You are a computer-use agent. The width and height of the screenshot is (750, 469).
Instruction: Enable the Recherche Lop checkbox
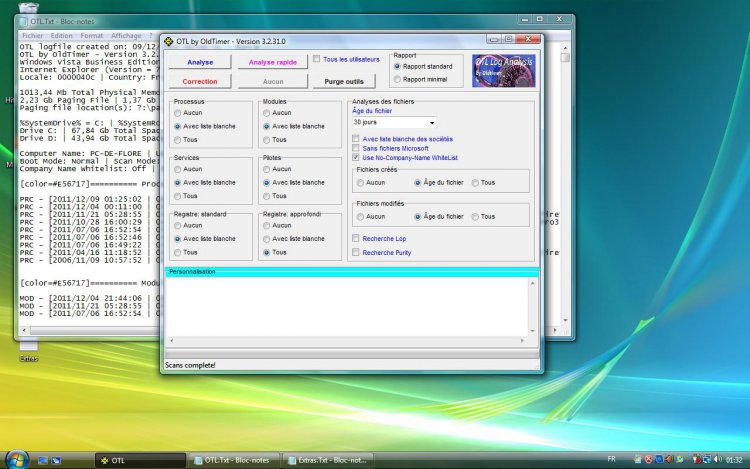pos(355,238)
